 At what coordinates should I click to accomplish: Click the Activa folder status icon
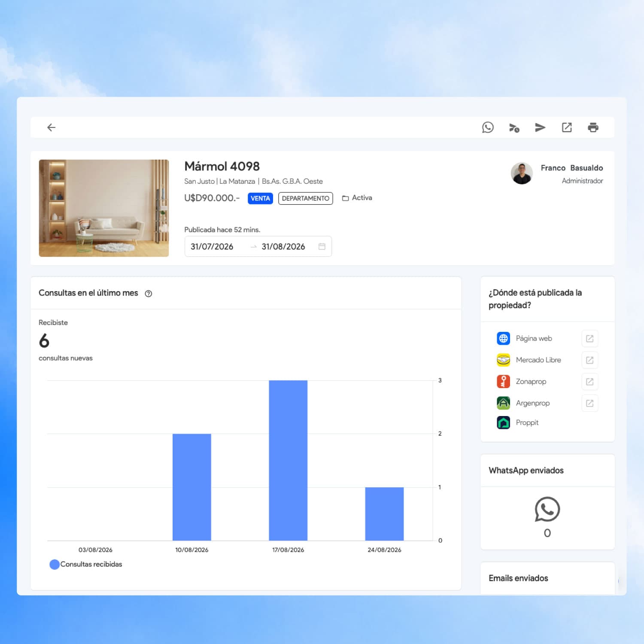345,198
